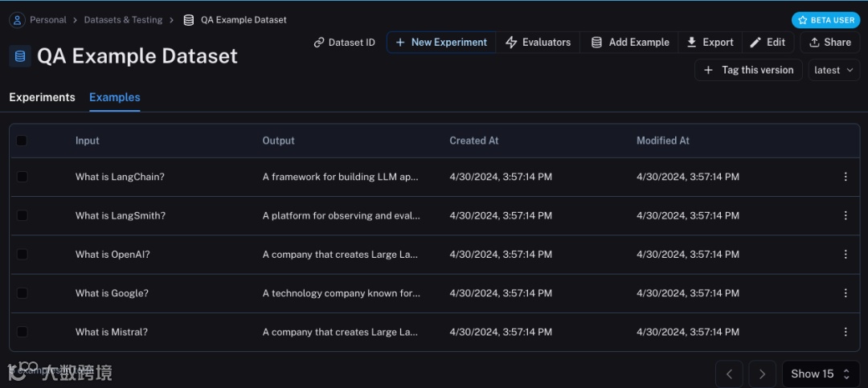
Task: Open row options for LangChain example
Action: tap(845, 177)
